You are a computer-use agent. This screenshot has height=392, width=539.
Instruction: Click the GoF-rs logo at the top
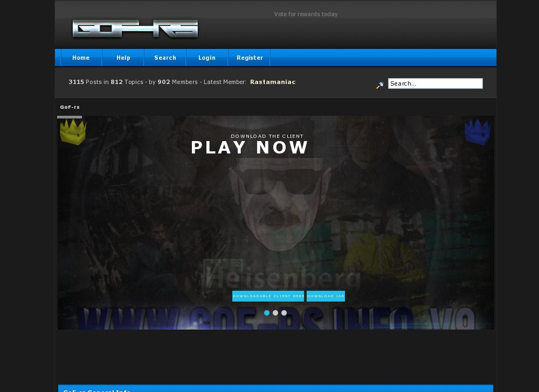[x=135, y=29]
